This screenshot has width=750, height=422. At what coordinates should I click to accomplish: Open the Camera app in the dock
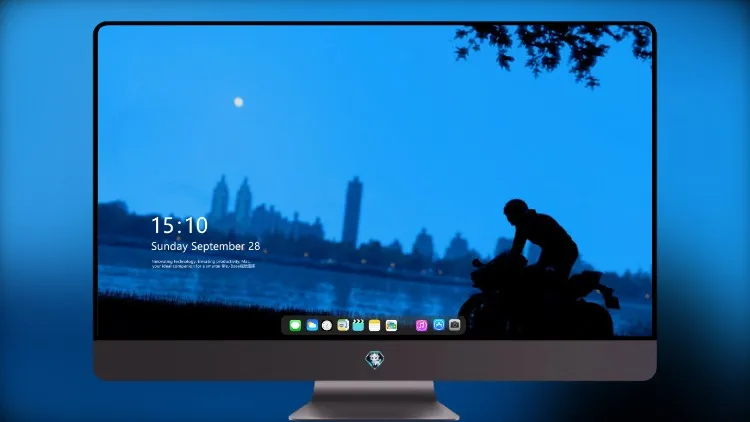click(455, 325)
